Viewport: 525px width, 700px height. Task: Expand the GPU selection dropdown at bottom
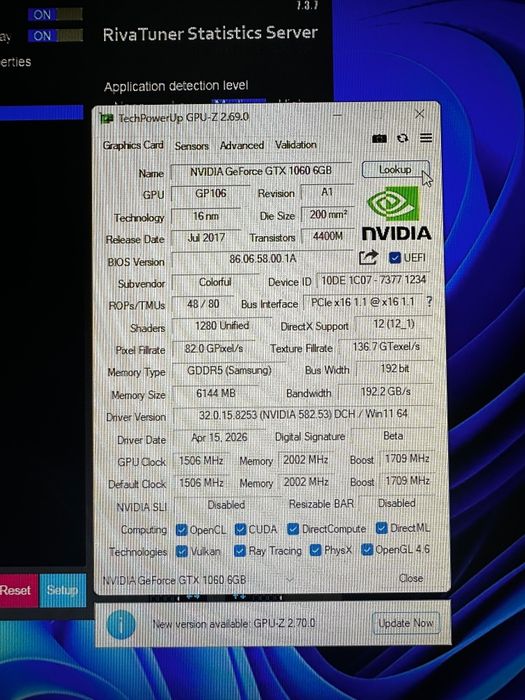(x=290, y=580)
